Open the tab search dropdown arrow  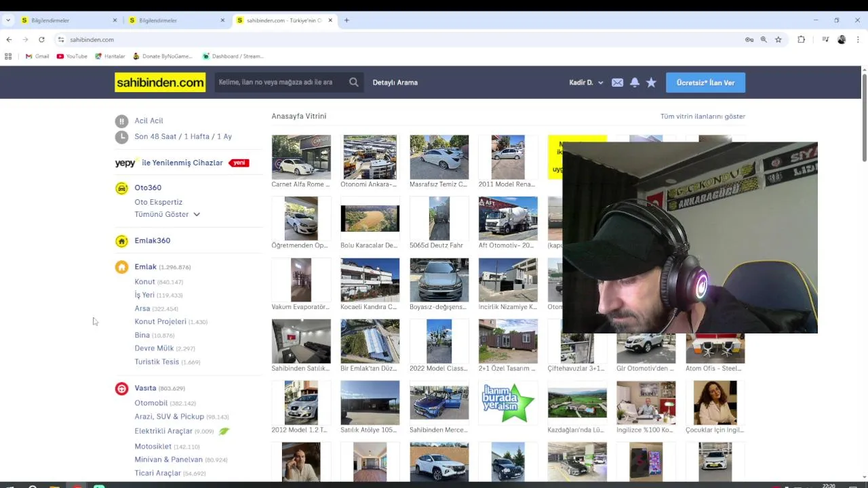pos(7,20)
